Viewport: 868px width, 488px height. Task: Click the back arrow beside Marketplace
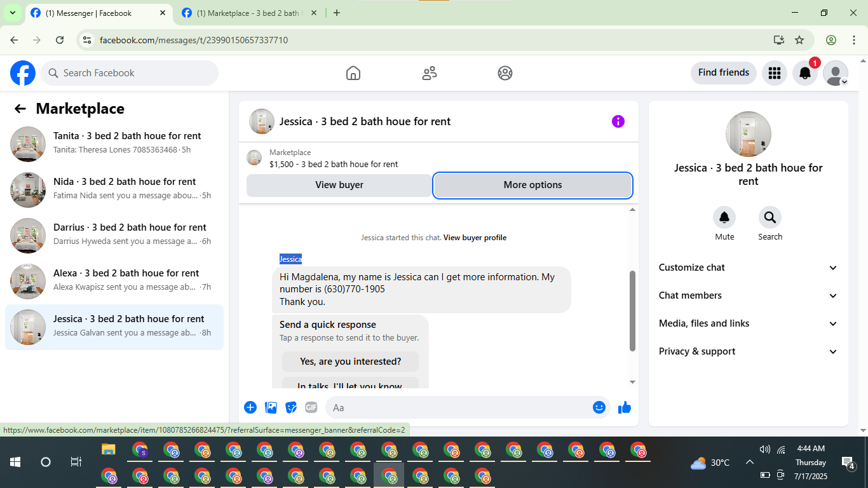(x=20, y=109)
